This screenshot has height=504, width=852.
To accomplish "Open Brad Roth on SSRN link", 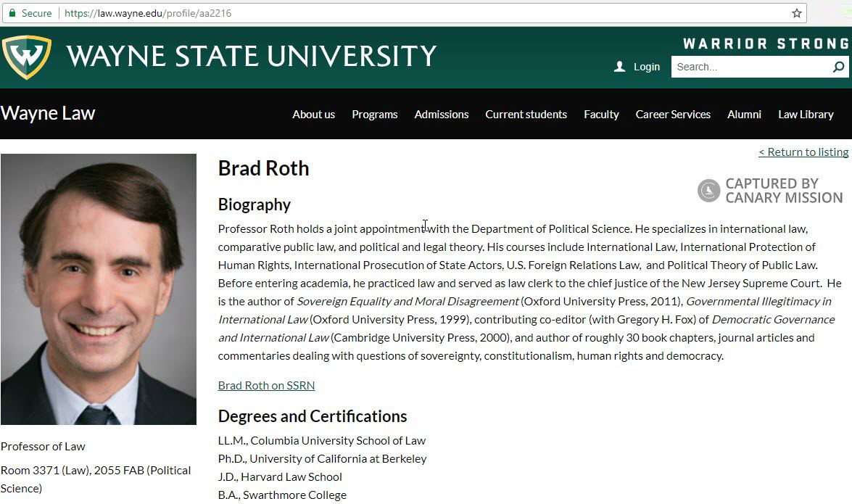I will pyautogui.click(x=266, y=385).
